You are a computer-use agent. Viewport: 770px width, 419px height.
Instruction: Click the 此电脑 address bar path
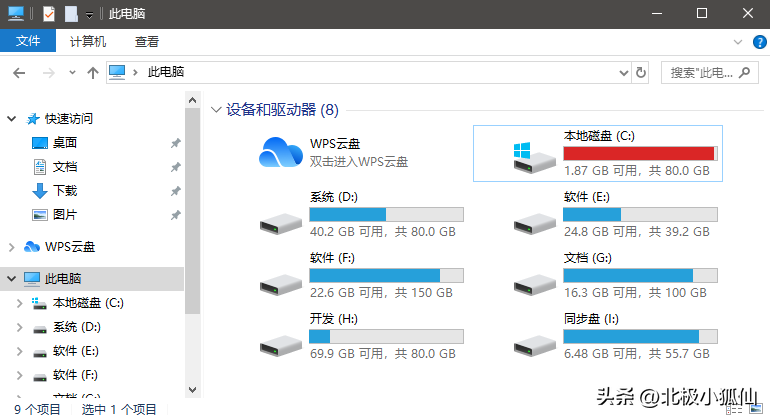point(166,72)
